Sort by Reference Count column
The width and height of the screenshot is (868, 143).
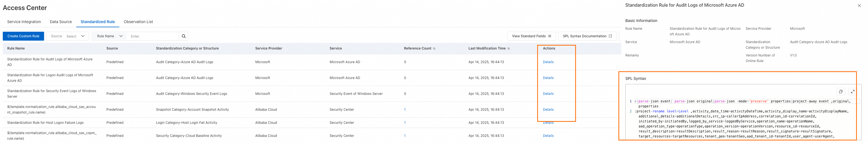pos(434,49)
